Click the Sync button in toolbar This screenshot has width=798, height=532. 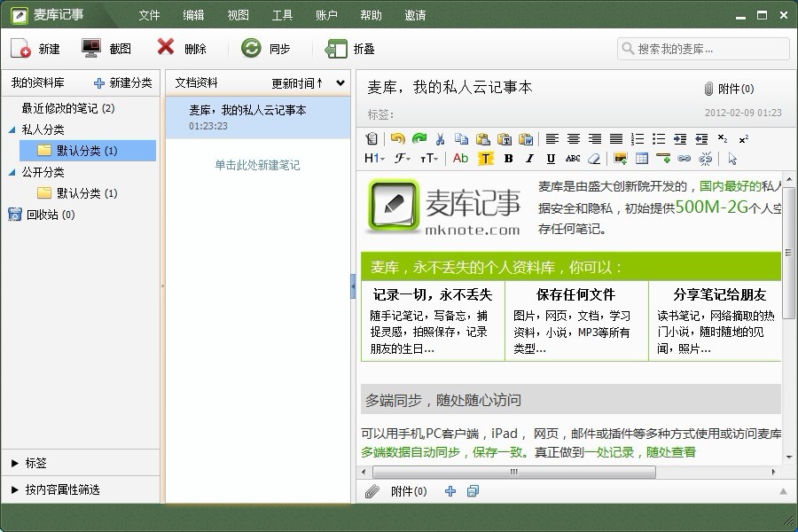click(x=266, y=49)
